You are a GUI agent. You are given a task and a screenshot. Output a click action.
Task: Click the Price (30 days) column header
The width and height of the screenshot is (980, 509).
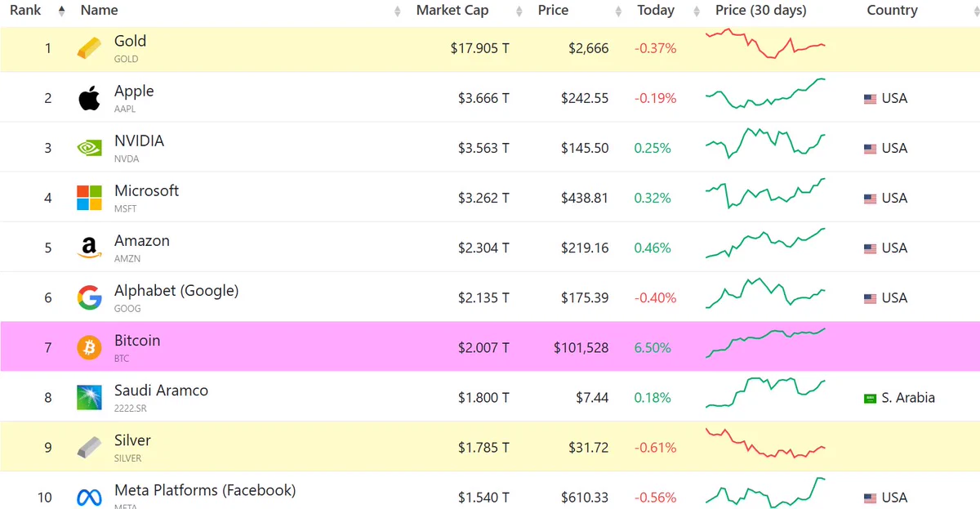[x=760, y=11]
